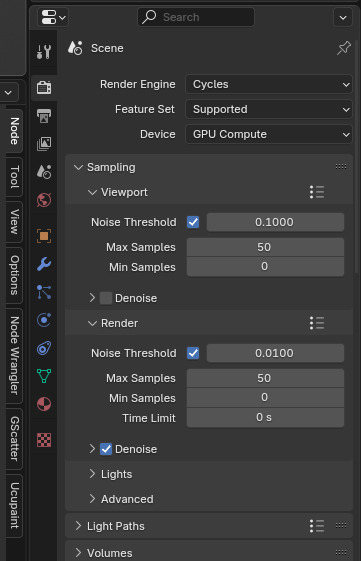Open Particles properties icon
This screenshot has height=561, width=361.
coord(44,292)
